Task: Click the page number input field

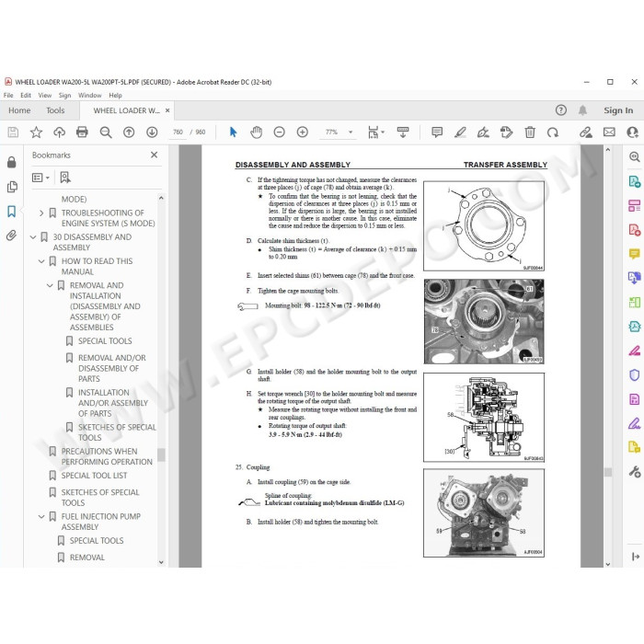Action: coord(178,132)
